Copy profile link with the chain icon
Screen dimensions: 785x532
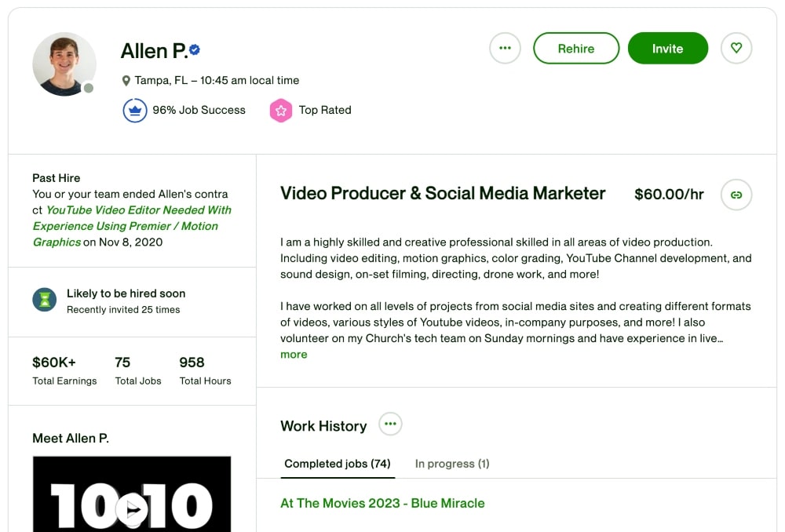736,195
